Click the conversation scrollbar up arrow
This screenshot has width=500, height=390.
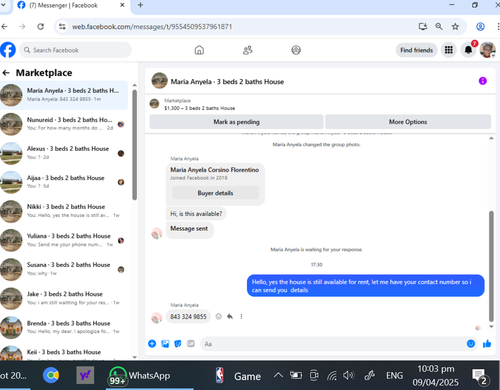(491, 138)
